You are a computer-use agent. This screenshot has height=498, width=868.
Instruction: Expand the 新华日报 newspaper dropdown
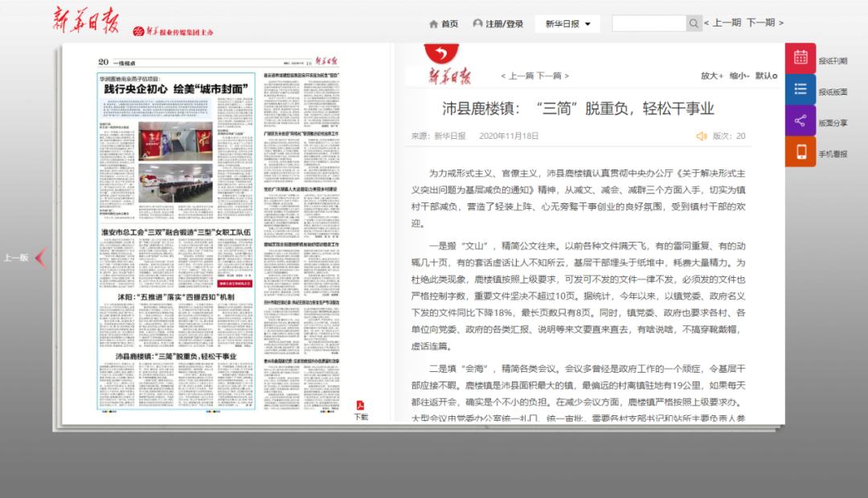click(567, 23)
